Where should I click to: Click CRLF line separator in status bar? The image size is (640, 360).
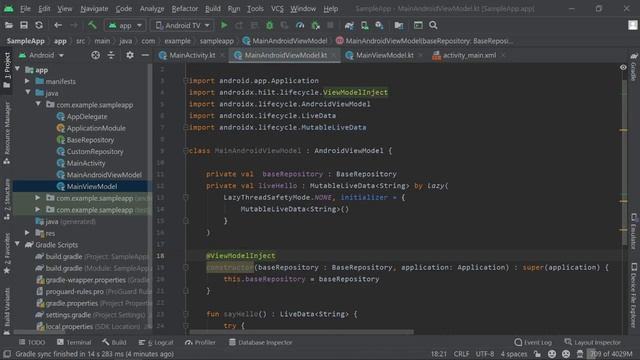coord(461,354)
